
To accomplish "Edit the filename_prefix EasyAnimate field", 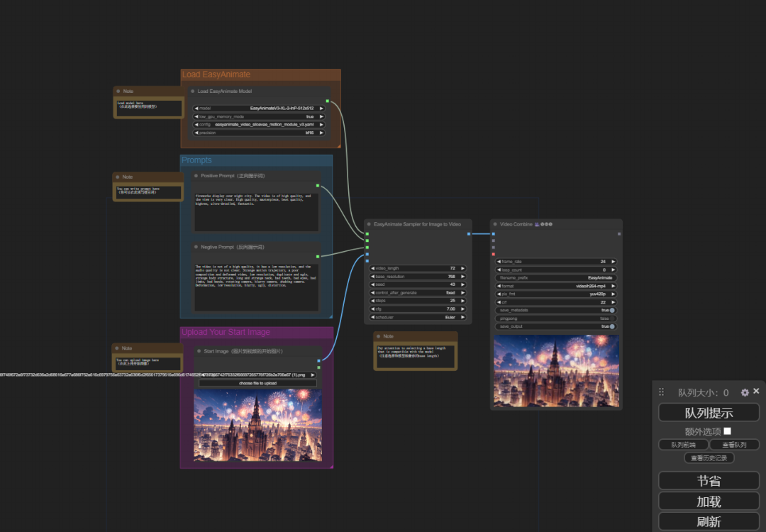I will [x=556, y=278].
